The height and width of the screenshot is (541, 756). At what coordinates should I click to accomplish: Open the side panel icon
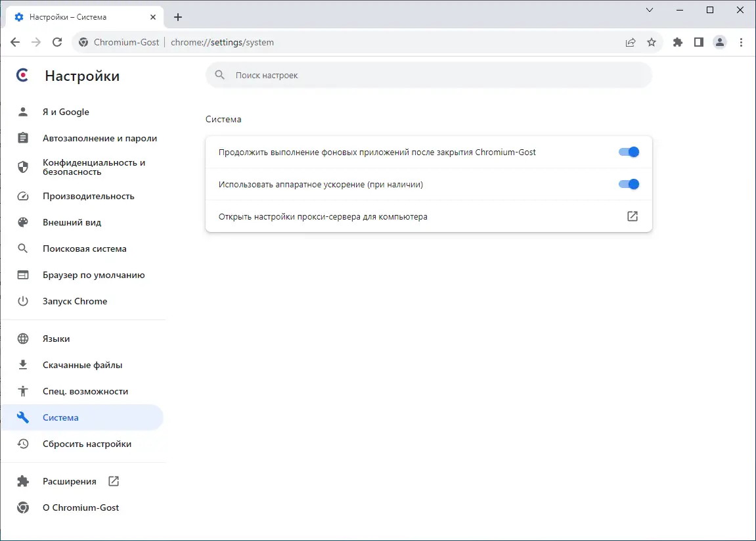(699, 42)
